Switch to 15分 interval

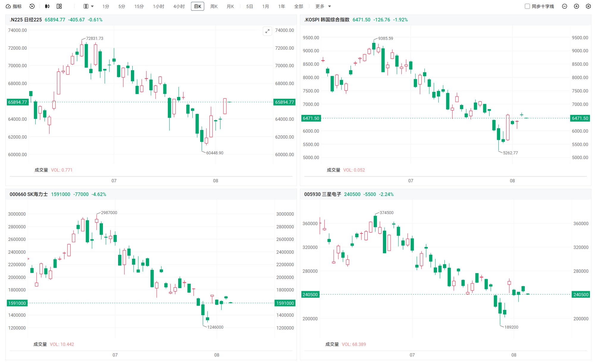[139, 6]
